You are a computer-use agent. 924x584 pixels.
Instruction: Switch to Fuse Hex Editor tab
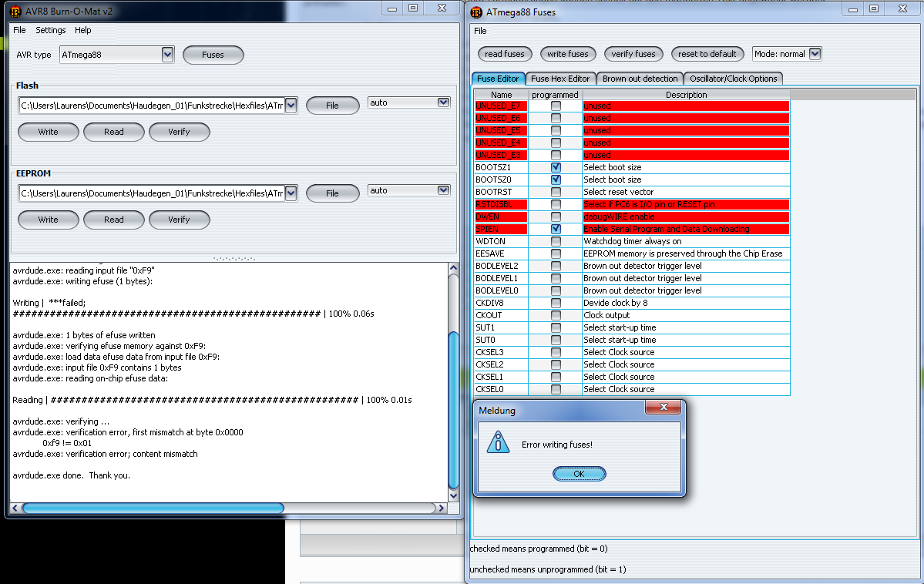[x=559, y=79]
